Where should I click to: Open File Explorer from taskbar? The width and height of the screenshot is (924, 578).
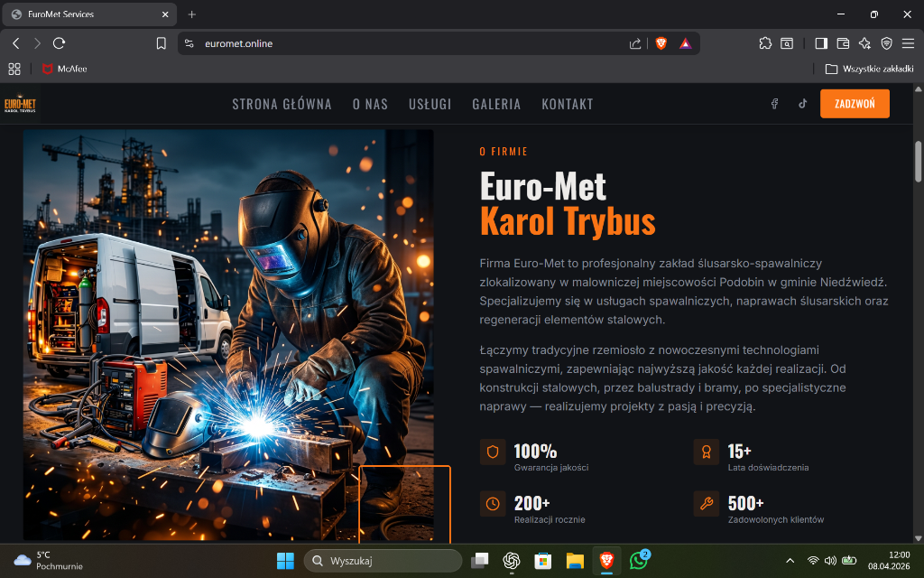pos(575,560)
